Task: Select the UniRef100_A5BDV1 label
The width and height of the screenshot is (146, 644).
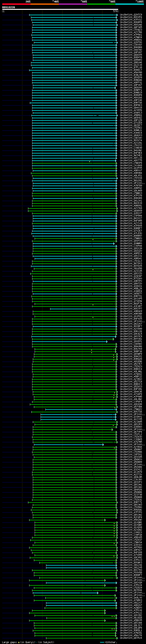Action: pyautogui.click(x=131, y=40)
